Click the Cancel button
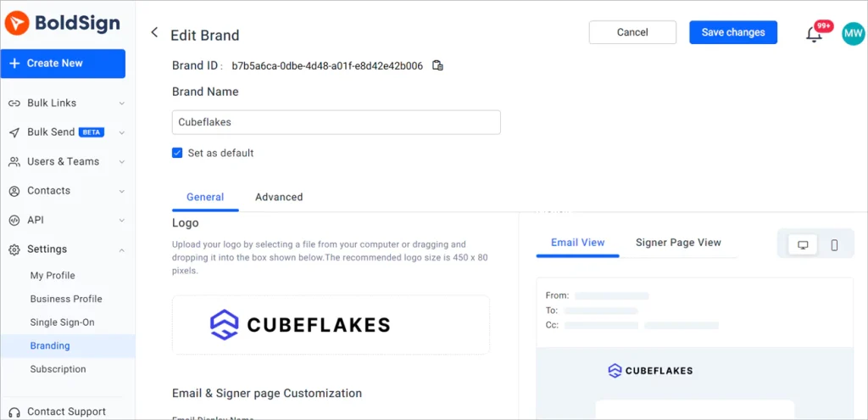Image resolution: width=868 pixels, height=420 pixels. [x=632, y=33]
